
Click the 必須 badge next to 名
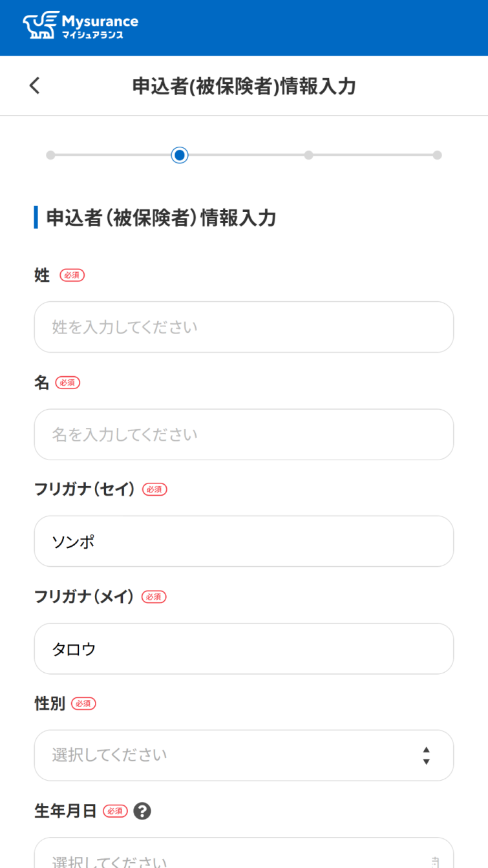[68, 383]
